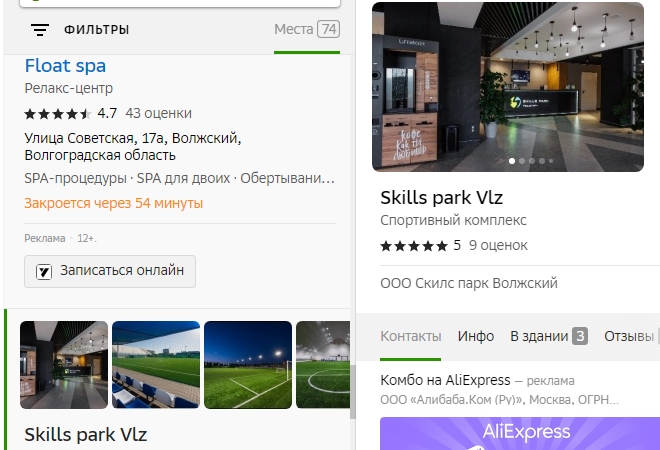The height and width of the screenshot is (450, 660).
Task: Select the Отзывы tab
Action: tap(628, 336)
